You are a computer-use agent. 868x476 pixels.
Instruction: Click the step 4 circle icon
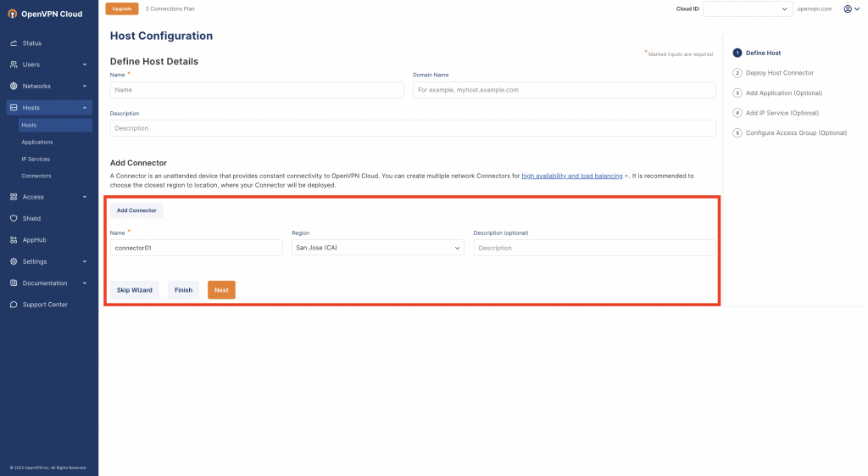pyautogui.click(x=737, y=113)
